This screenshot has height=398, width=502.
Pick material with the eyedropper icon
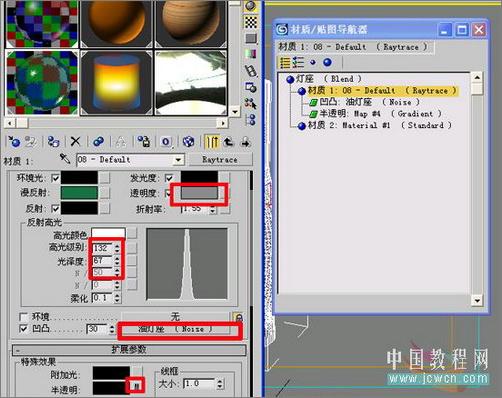coord(65,159)
